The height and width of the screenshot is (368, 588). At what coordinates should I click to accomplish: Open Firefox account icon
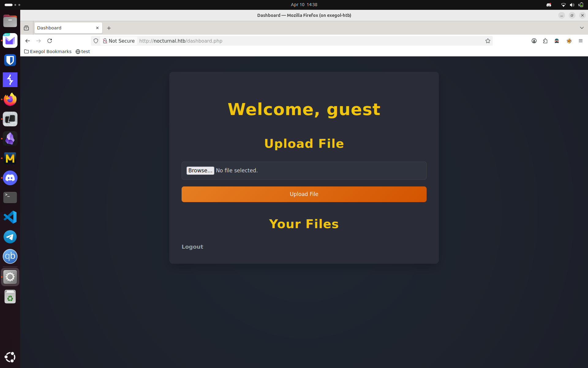(534, 41)
